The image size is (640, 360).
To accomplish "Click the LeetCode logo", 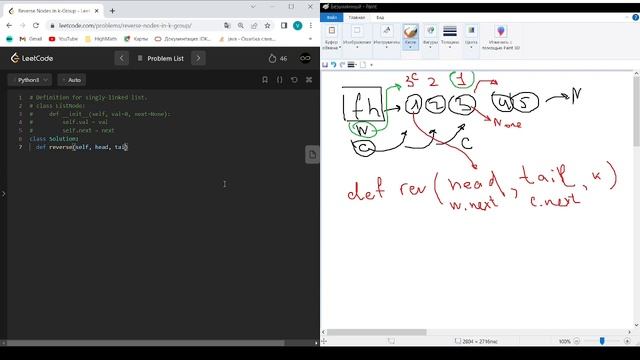I will point(32,58).
